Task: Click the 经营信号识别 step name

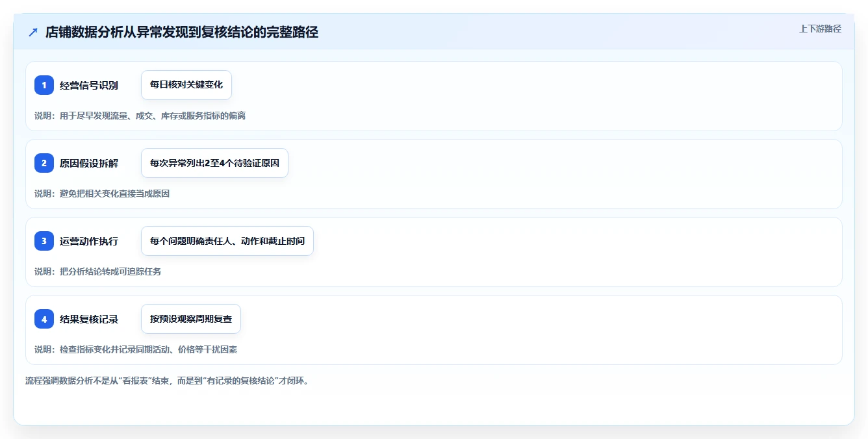Action: pyautogui.click(x=89, y=85)
